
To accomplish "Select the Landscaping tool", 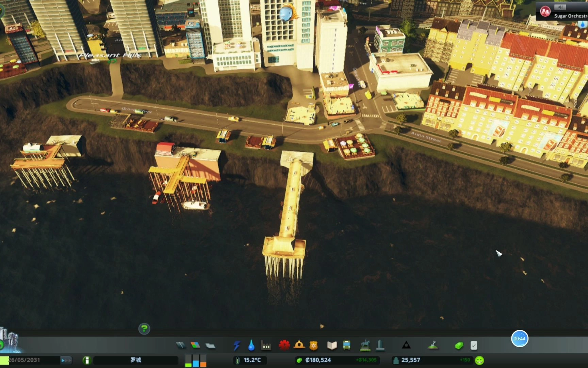I will (432, 346).
